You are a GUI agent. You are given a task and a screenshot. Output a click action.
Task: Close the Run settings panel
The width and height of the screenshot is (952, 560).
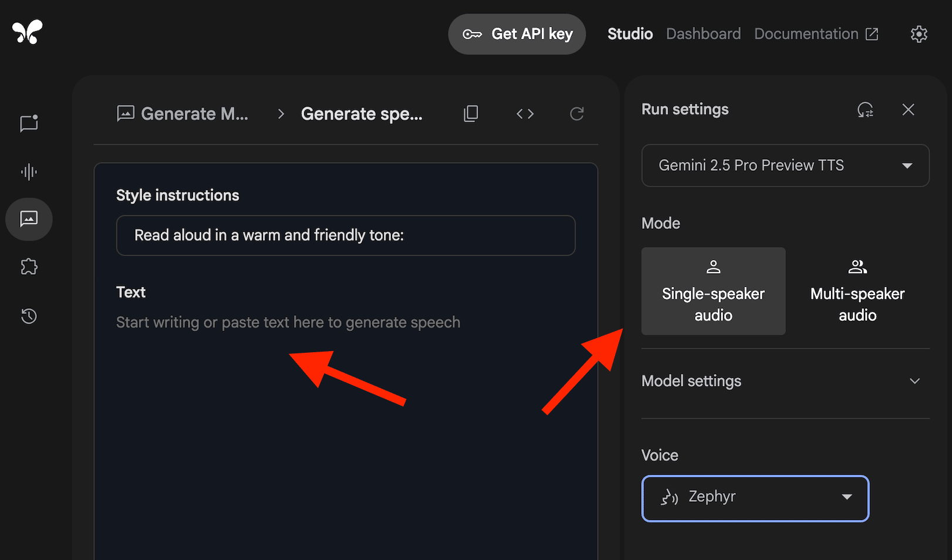(x=909, y=109)
